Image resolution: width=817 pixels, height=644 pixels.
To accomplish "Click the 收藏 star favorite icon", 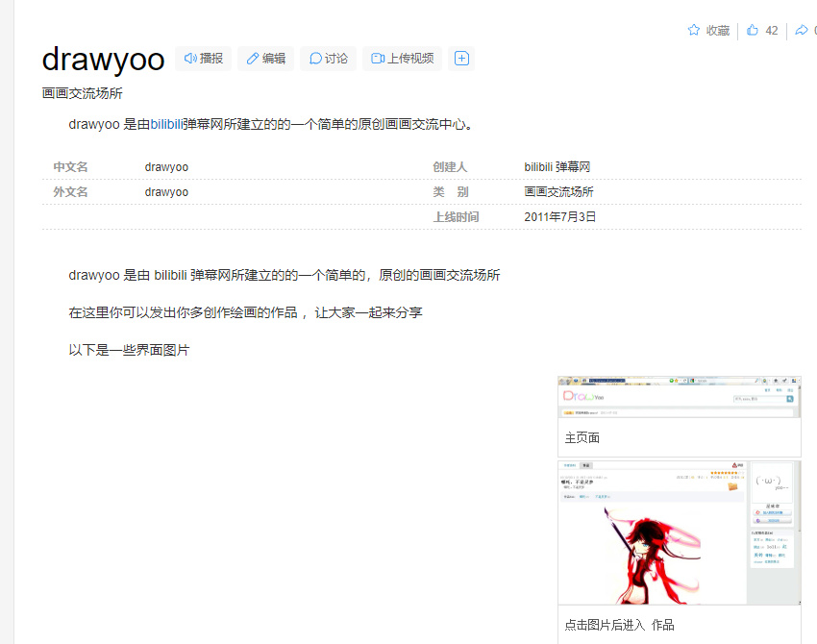I will pyautogui.click(x=694, y=30).
